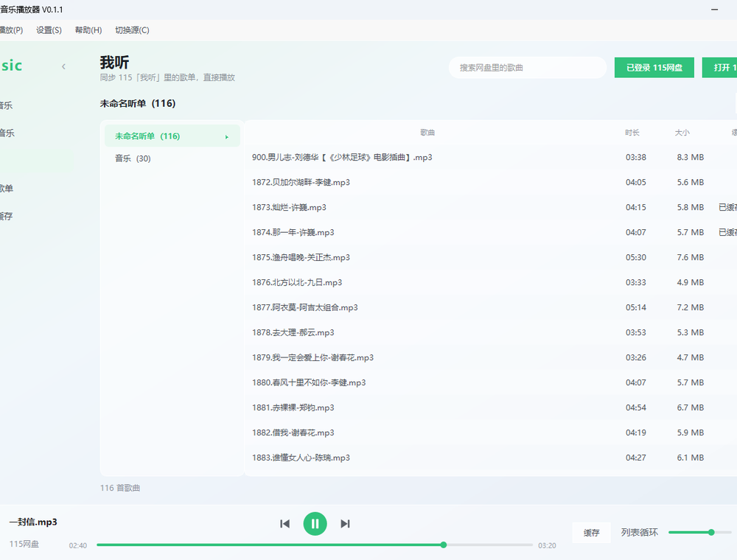This screenshot has width=737, height=560.
Task: Select song 1882.借我-谢春花.mp3
Action: [x=491, y=433]
